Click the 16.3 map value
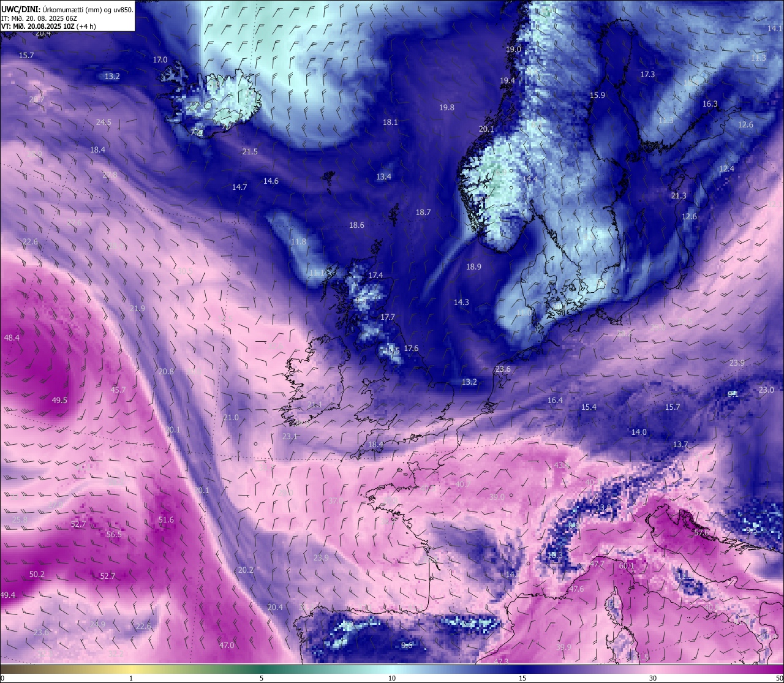The height and width of the screenshot is (683, 784). pos(710,104)
